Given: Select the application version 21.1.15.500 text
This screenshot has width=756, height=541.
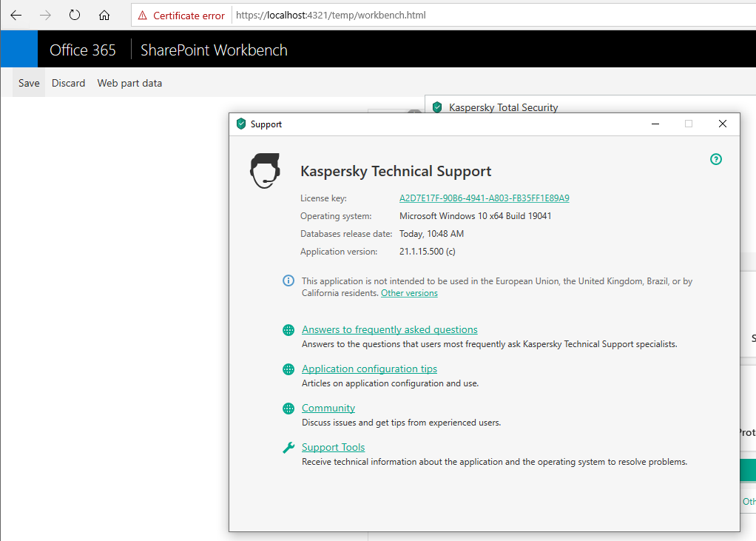Looking at the screenshot, I should point(427,252).
